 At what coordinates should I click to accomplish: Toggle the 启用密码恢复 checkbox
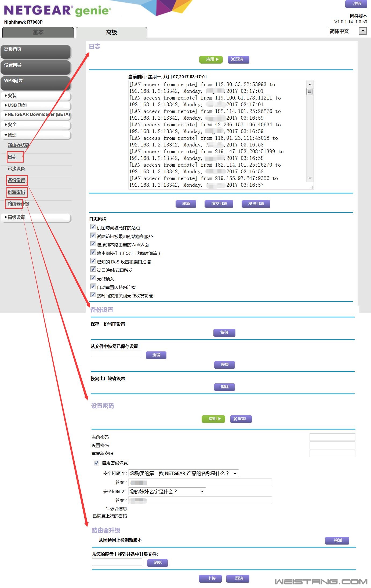point(97,463)
